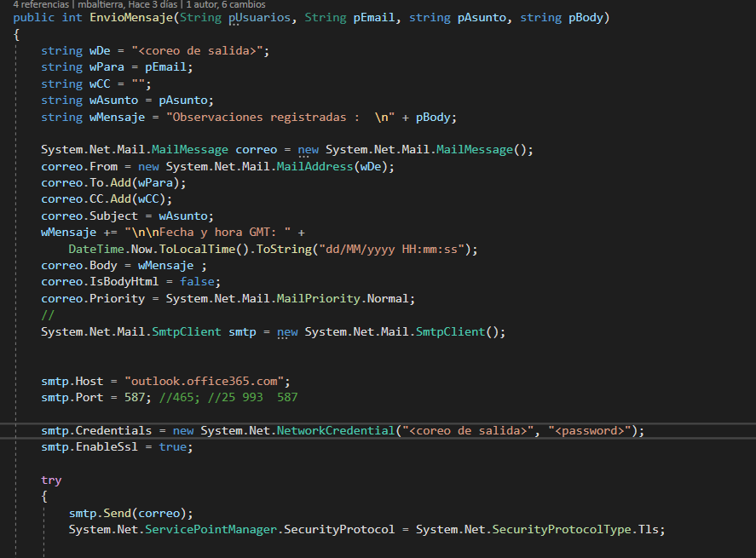Screen dimensions: 756x558
Task: Click the try keyword
Action: point(50,480)
